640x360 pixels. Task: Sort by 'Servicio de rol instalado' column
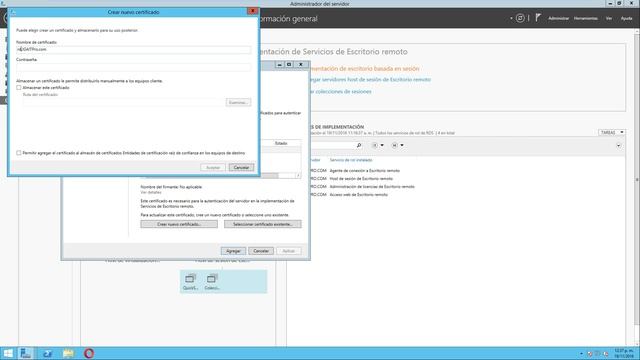pyautogui.click(x=351, y=160)
